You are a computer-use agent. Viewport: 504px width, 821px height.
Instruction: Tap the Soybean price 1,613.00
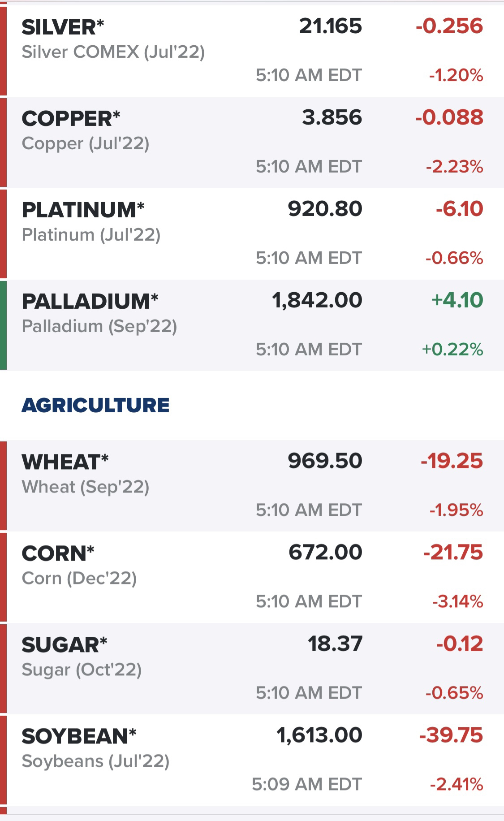click(319, 735)
